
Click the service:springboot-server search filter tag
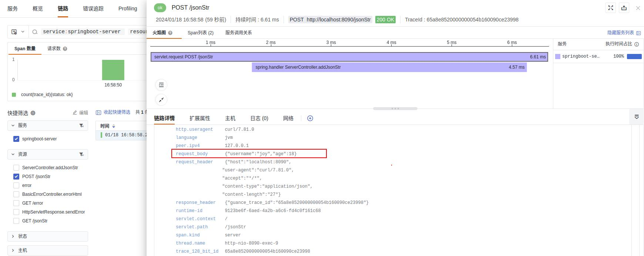click(82, 32)
